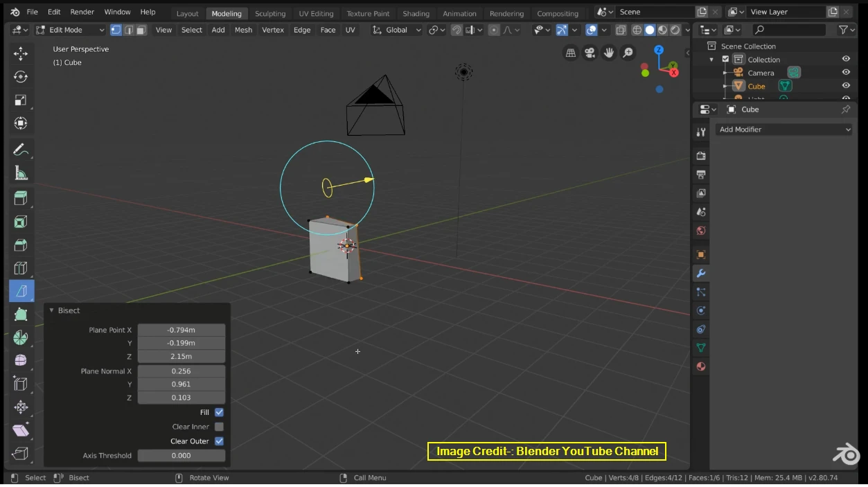Click the Scene name field
The image size is (868, 487).
click(x=657, y=12)
